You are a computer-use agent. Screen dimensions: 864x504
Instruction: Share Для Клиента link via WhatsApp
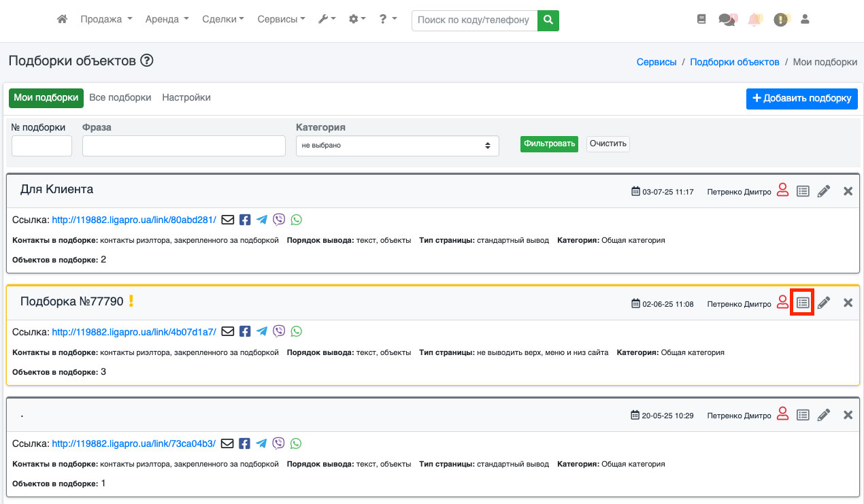(x=296, y=220)
